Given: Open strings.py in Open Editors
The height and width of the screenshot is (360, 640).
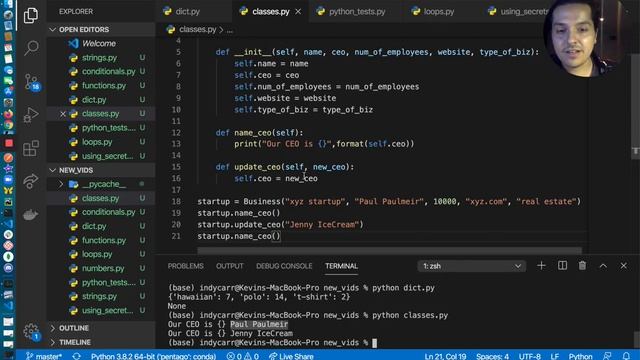Looking at the screenshot, I should [99, 58].
